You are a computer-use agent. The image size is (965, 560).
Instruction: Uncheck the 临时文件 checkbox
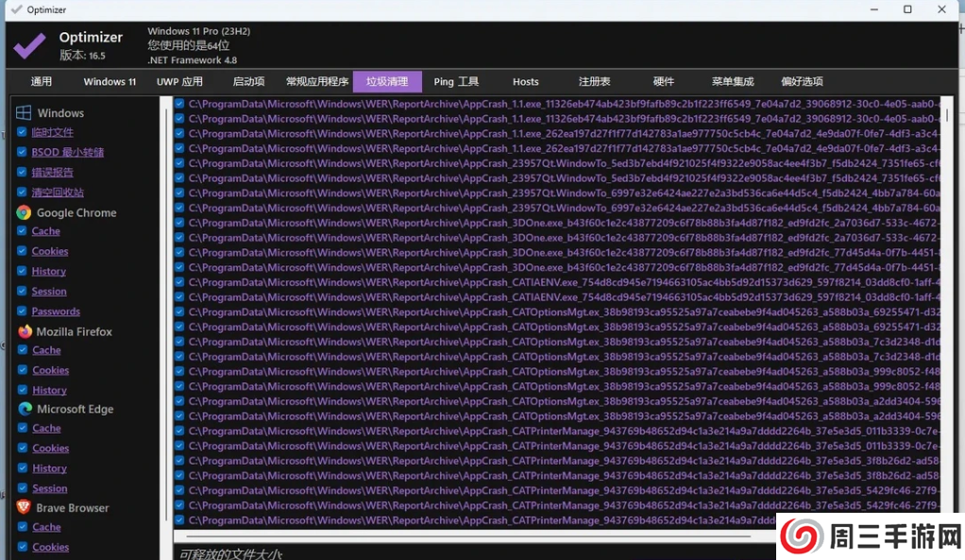23,133
